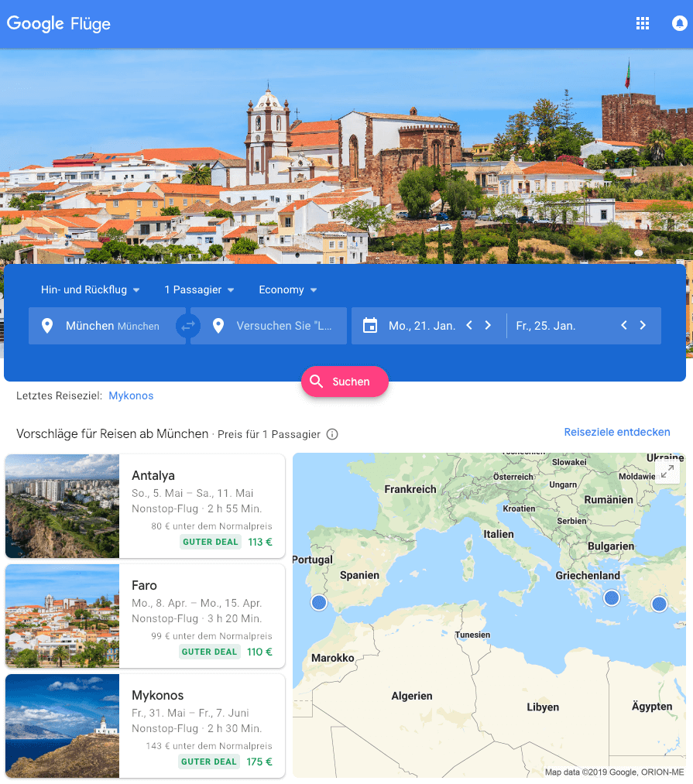Click the Antalya destination title
This screenshot has height=784, width=693.
(153, 475)
